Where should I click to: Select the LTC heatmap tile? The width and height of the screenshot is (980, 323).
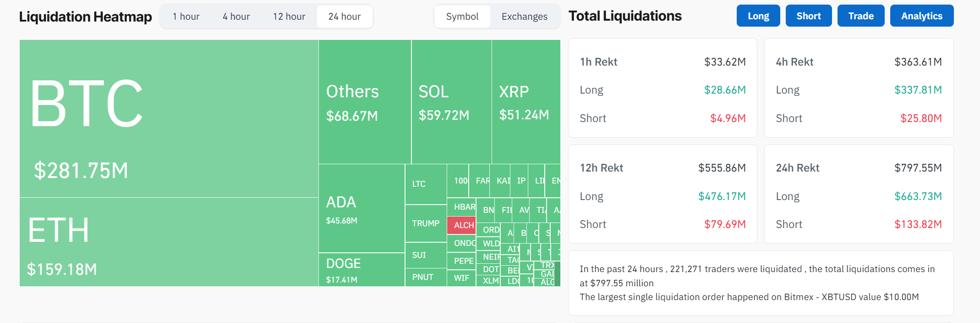426,184
